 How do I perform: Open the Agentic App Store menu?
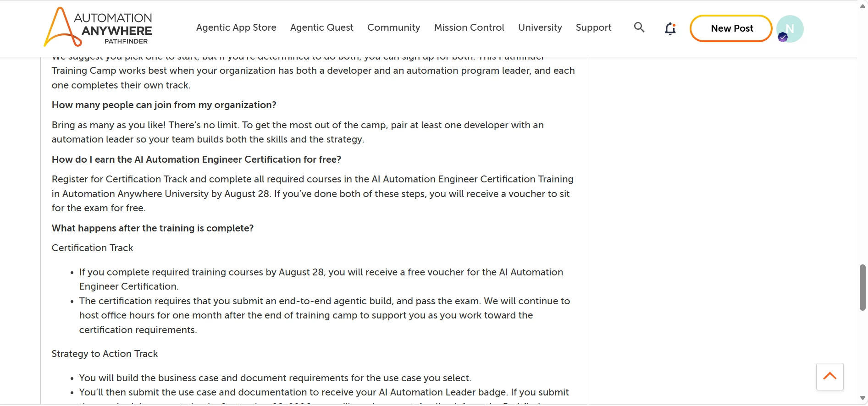pos(236,27)
